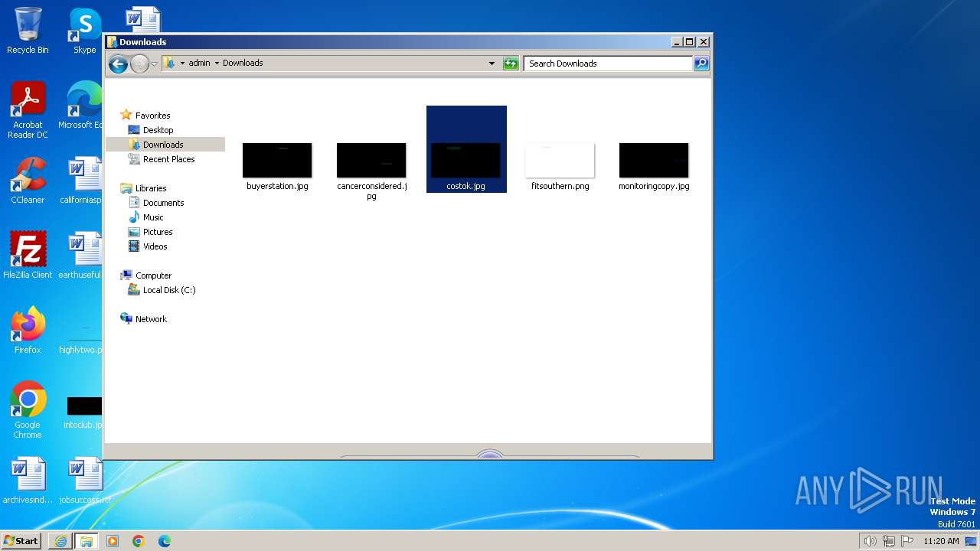This screenshot has height=551, width=980.
Task: Select Downloads under Favorites
Action: point(163,145)
